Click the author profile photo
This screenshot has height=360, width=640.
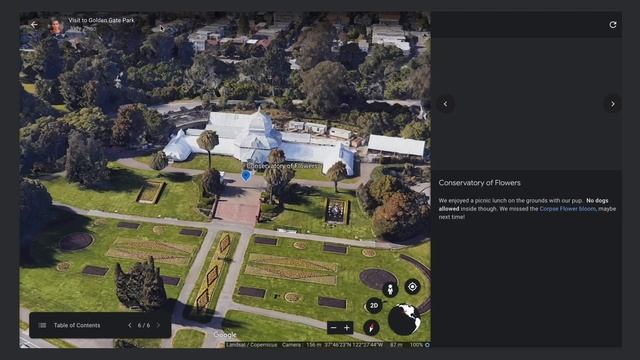coord(56,25)
